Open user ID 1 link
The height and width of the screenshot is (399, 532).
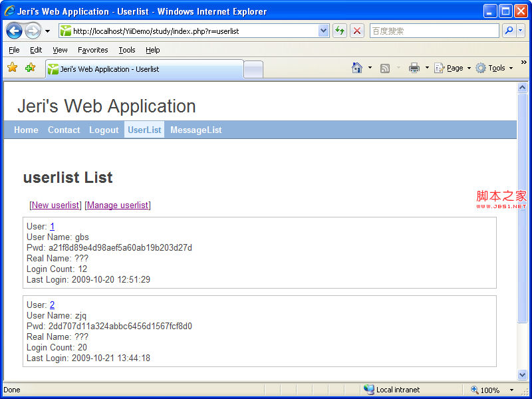(x=52, y=226)
